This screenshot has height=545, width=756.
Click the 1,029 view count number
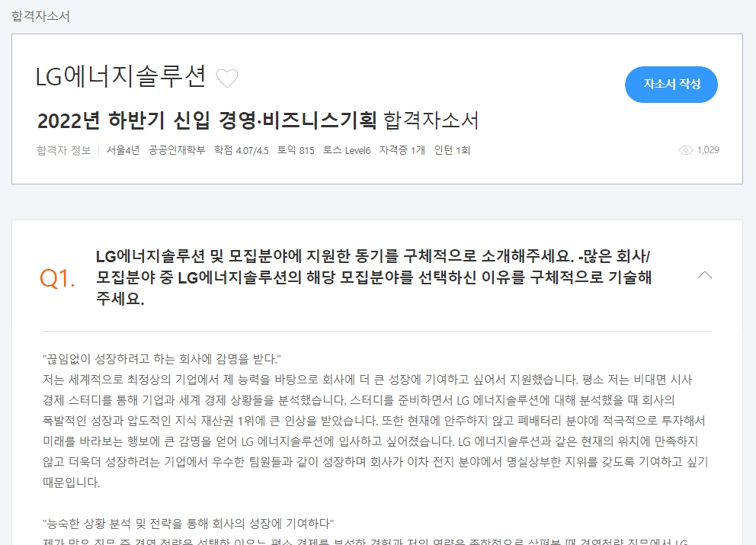point(708,150)
